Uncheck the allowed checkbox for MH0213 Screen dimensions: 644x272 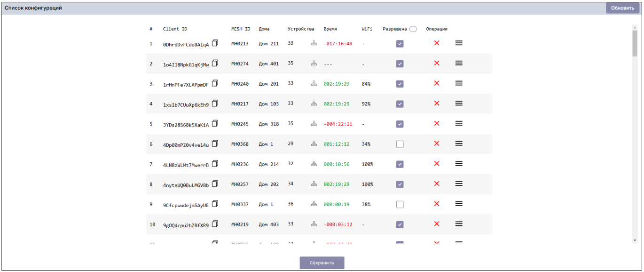tap(400, 44)
